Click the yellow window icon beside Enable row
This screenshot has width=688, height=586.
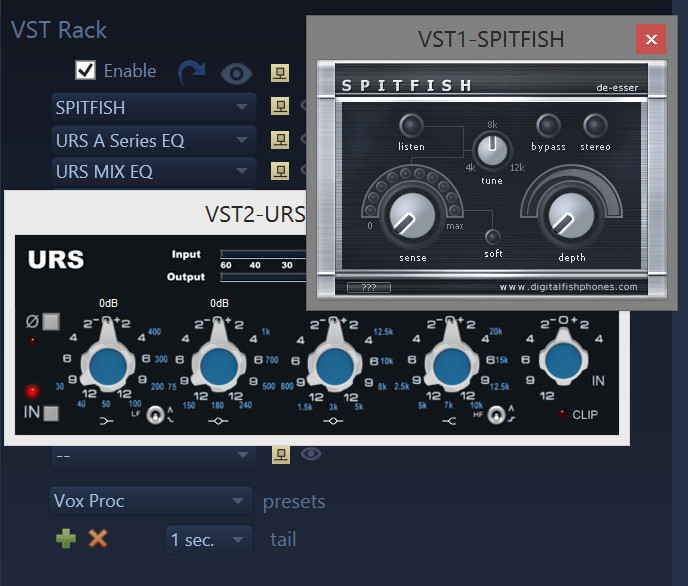coord(280,73)
